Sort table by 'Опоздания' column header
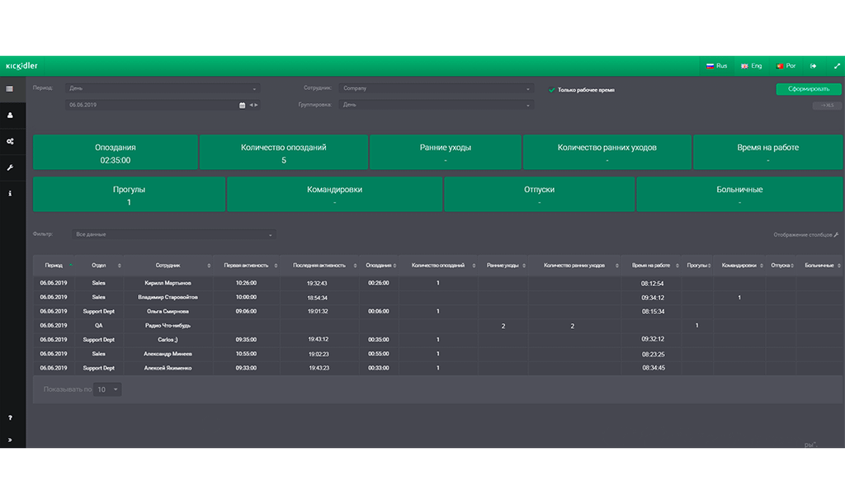Viewport: 845px width, 504px height. pyautogui.click(x=378, y=266)
